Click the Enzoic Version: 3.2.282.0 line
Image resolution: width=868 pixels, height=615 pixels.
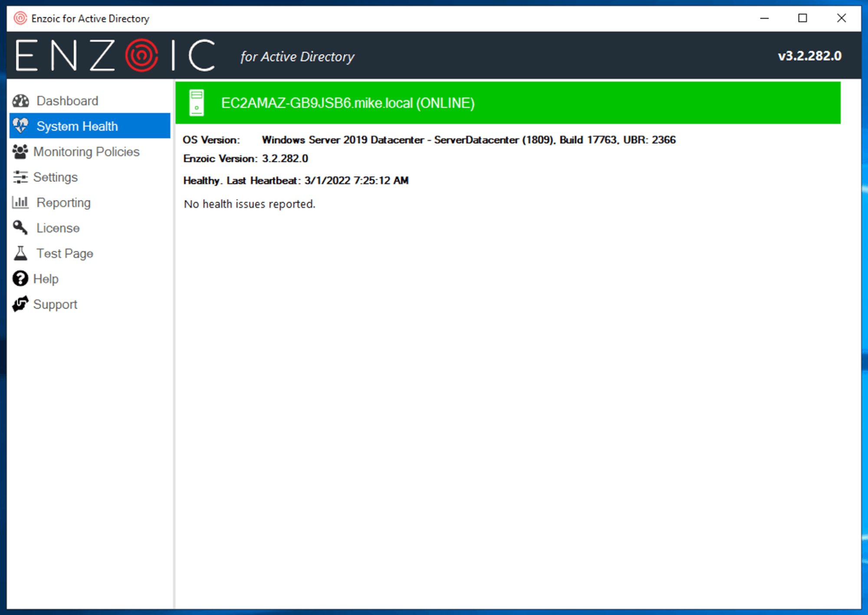(246, 159)
